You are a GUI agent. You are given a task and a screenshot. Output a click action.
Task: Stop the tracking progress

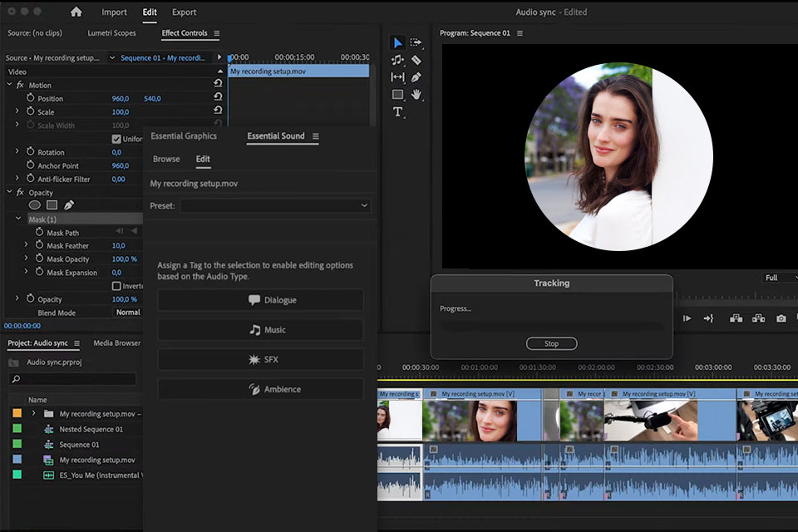551,343
